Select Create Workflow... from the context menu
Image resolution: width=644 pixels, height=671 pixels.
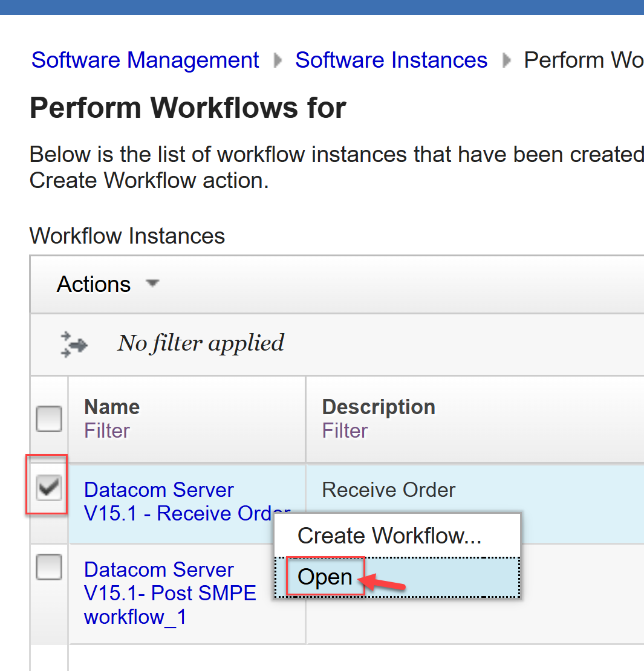388,536
